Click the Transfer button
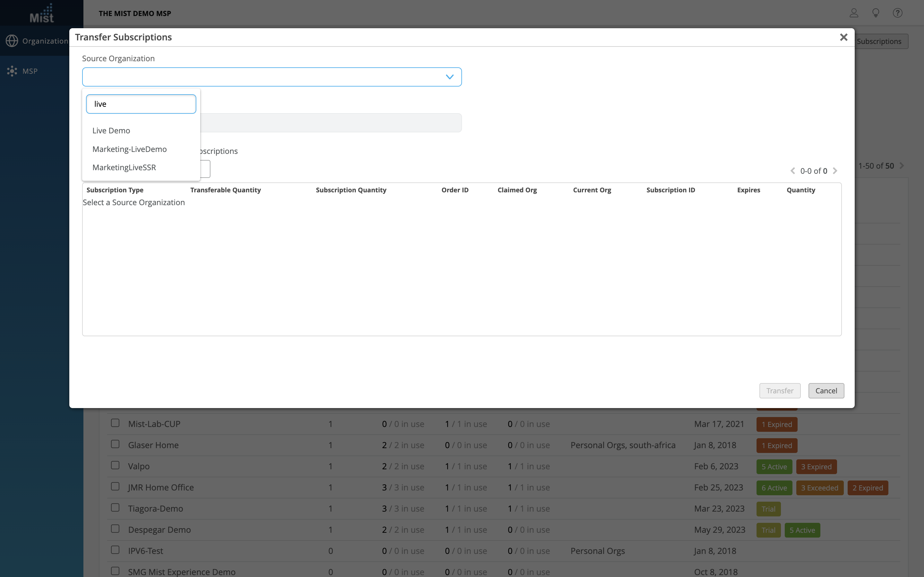 click(780, 391)
